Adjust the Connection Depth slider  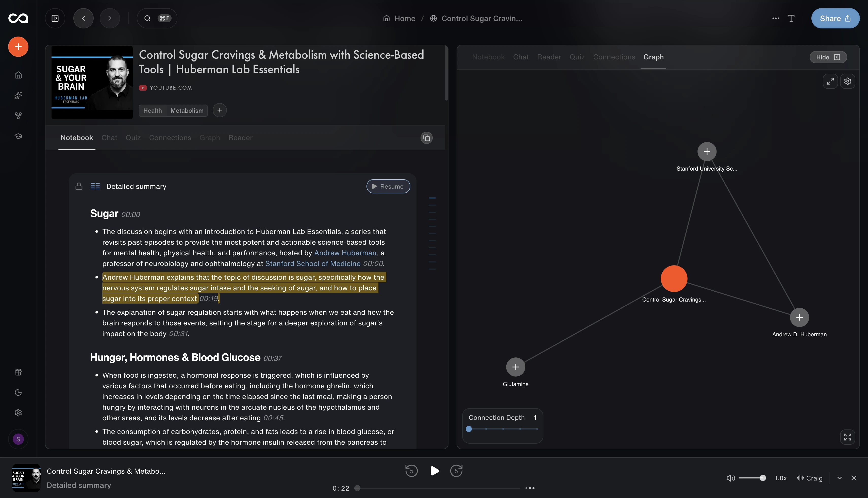503,428
